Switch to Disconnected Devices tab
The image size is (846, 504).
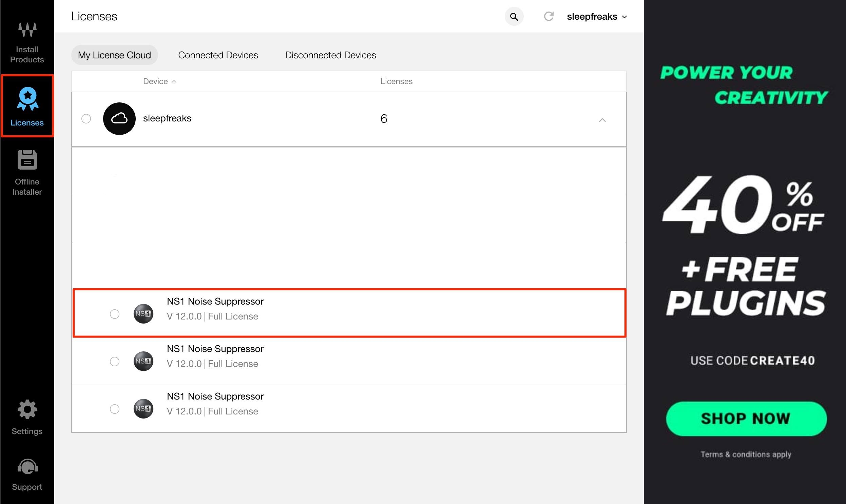(x=330, y=55)
